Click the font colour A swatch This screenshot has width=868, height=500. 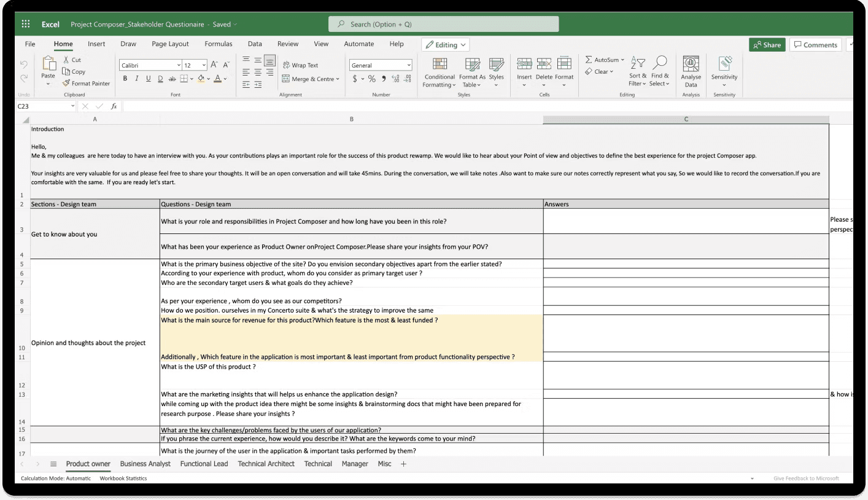coord(218,79)
